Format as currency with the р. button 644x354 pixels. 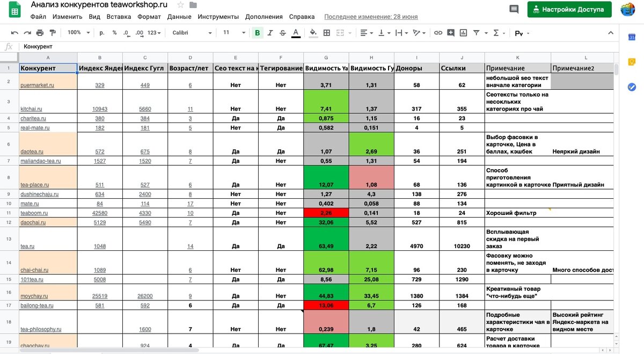(x=103, y=33)
